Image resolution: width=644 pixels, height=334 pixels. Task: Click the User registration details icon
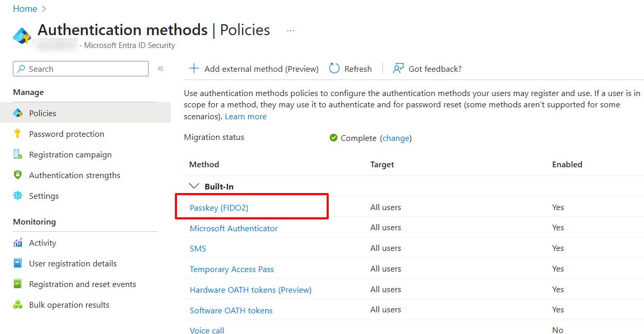click(x=18, y=263)
